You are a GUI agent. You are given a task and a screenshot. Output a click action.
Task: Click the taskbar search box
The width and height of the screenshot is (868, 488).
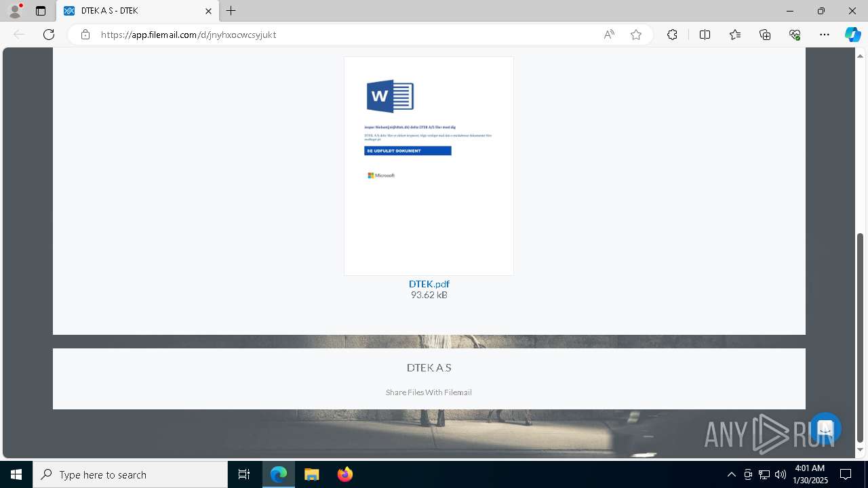(130, 474)
